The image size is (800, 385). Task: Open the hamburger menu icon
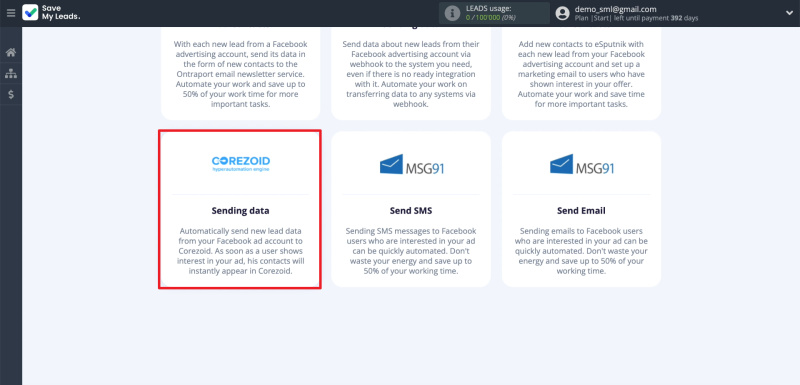tap(11, 13)
